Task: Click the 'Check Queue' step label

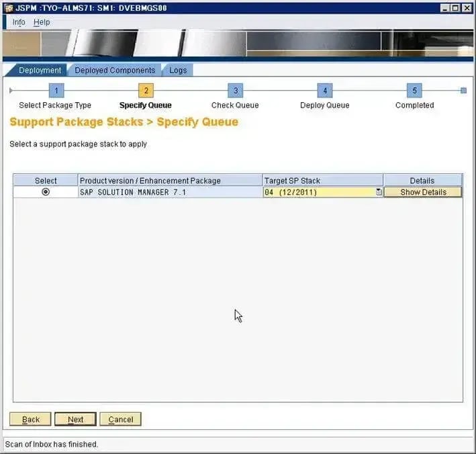Action: (235, 105)
